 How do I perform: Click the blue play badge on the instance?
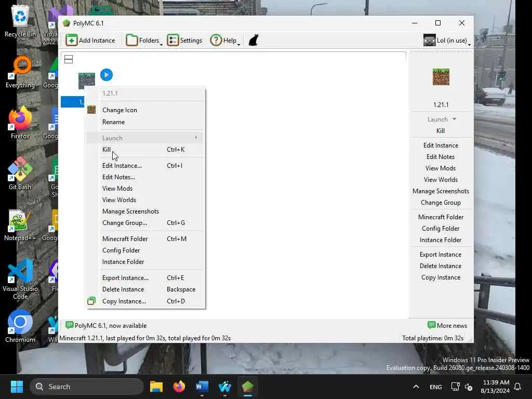point(107,75)
